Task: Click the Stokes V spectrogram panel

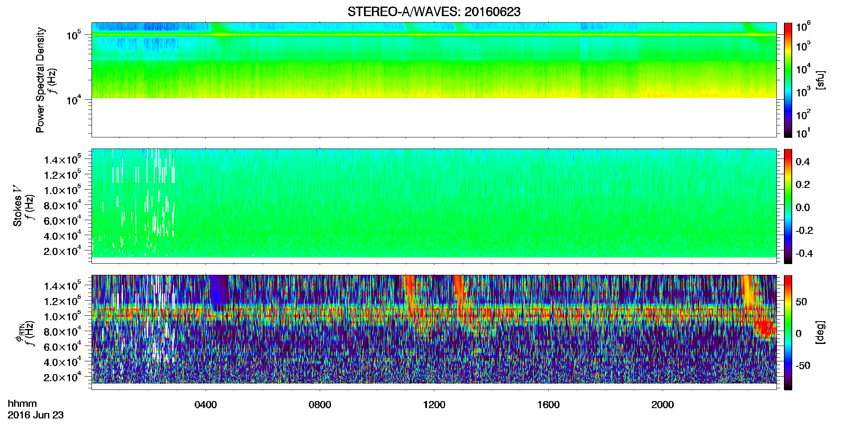Action: tap(434, 206)
